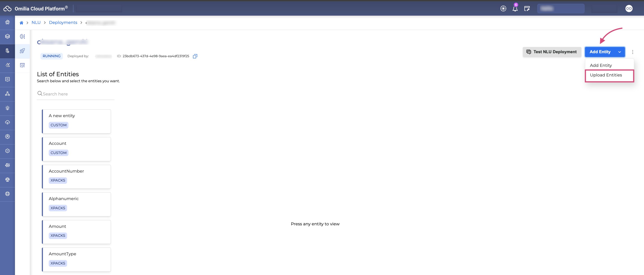Image resolution: width=644 pixels, height=275 pixels.
Task: Click the brain NLU models icon
Action: point(22,36)
